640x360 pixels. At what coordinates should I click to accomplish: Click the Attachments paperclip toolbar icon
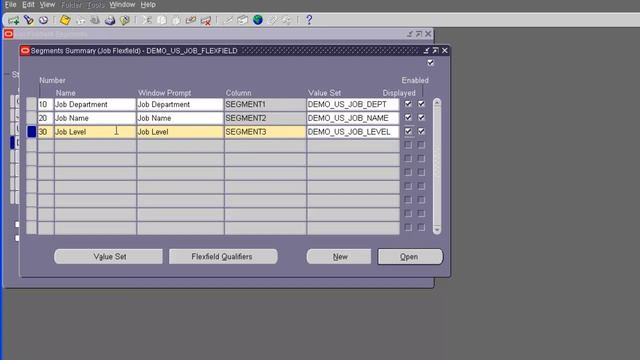(x=273, y=20)
